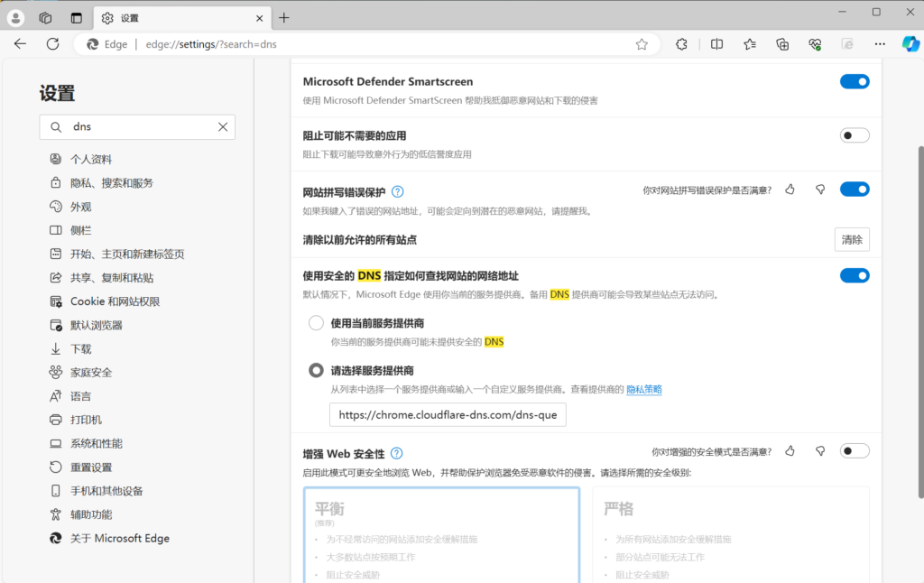
Task: Toggle 网站拼写错误保护 switch
Action: tap(855, 190)
